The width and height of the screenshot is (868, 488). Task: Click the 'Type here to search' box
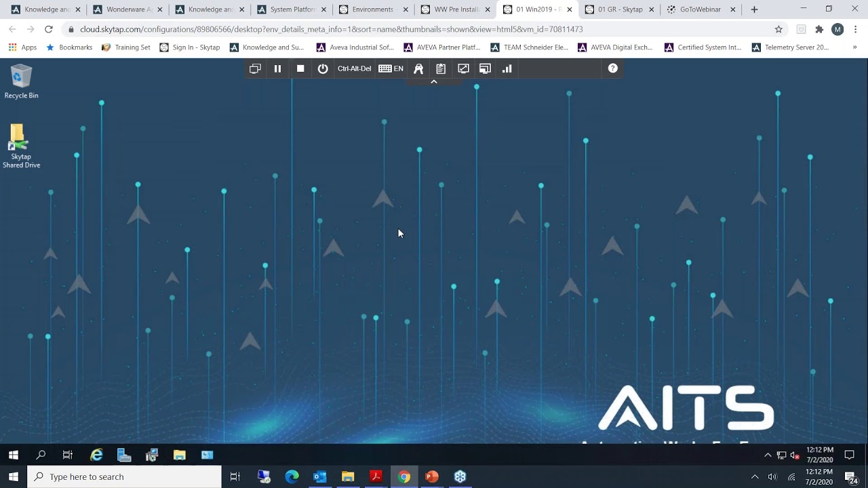pyautogui.click(x=124, y=476)
